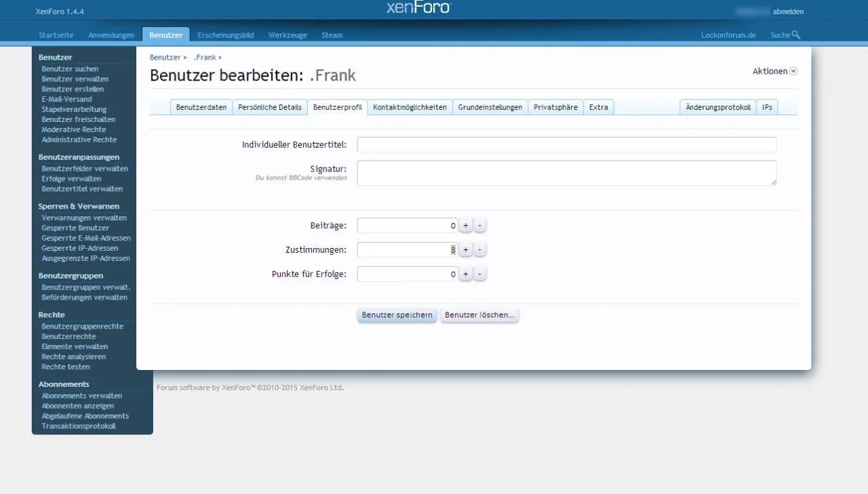868x494 pixels.
Task: Open Abonnements verwalten from the sidebar
Action: 81,395
